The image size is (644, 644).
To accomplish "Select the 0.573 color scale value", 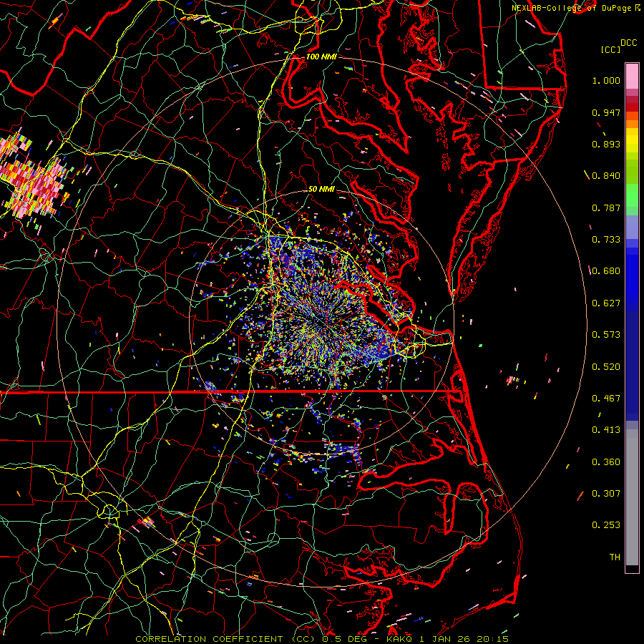I will click(606, 335).
